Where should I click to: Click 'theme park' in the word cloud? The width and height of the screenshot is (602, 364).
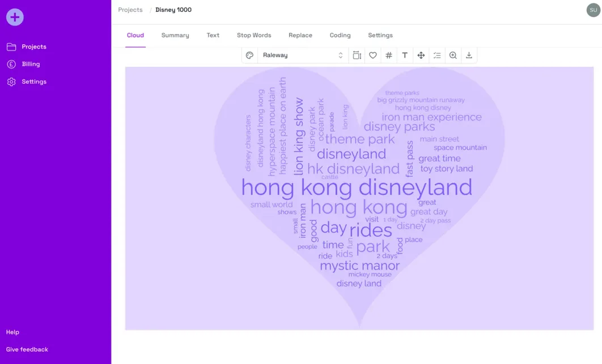(360, 139)
